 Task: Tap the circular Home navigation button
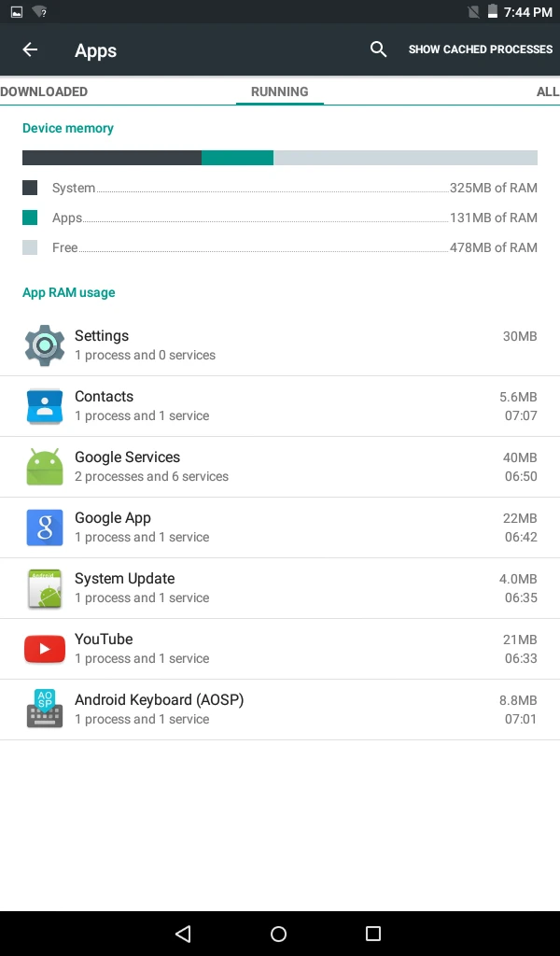278,933
